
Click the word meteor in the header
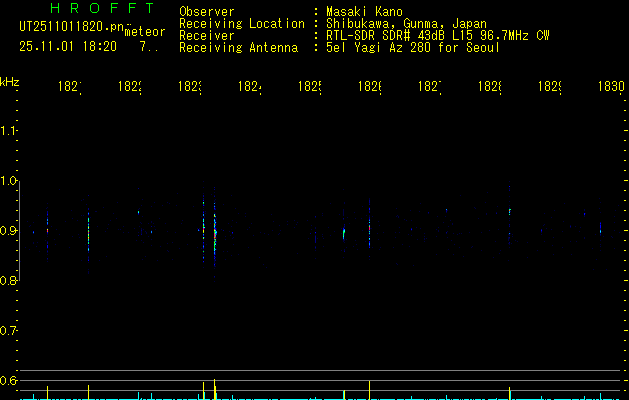pyautogui.click(x=145, y=32)
